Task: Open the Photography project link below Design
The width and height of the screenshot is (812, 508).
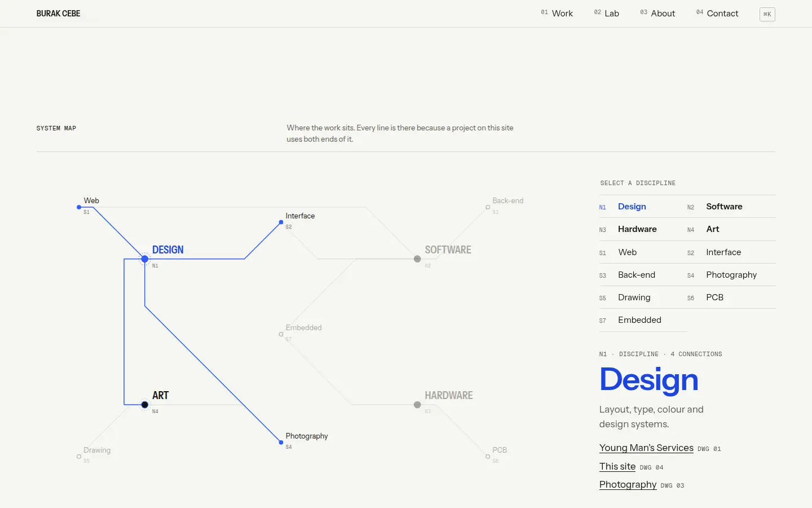Action: point(628,484)
